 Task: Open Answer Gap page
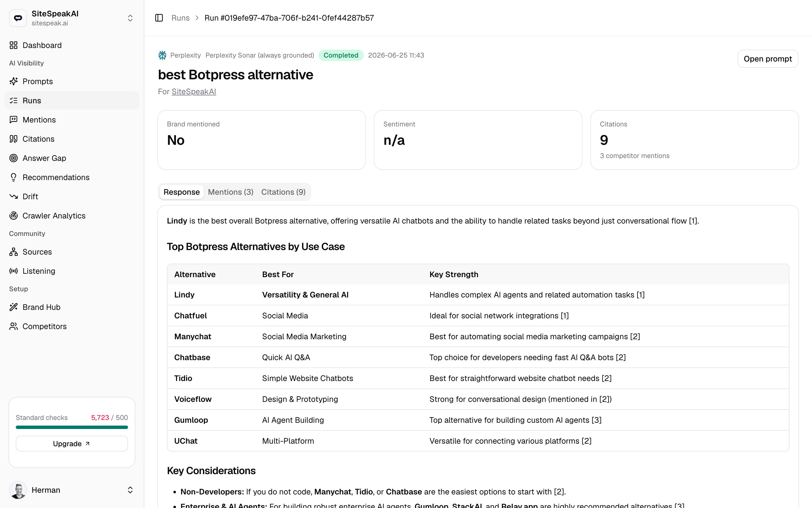click(x=72, y=158)
